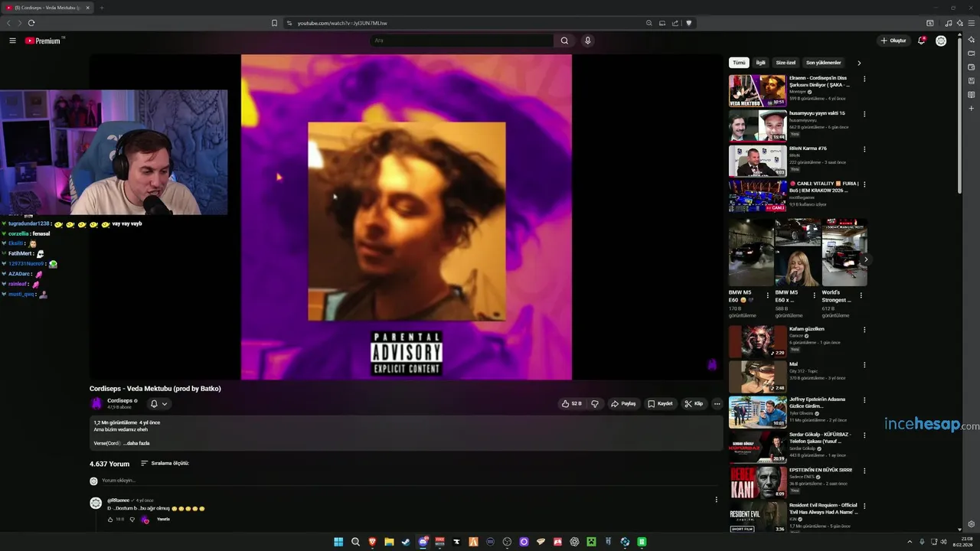This screenshot has height=551, width=980.
Task: Open more actions below the video
Action: pos(717,403)
